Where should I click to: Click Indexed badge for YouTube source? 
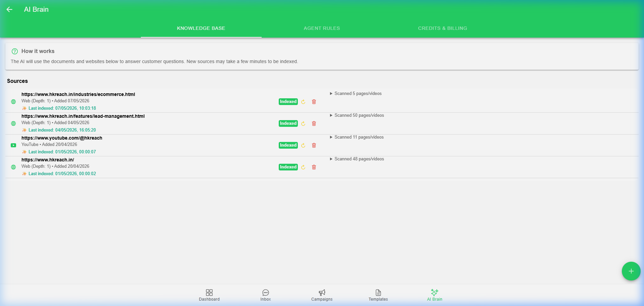(288, 145)
